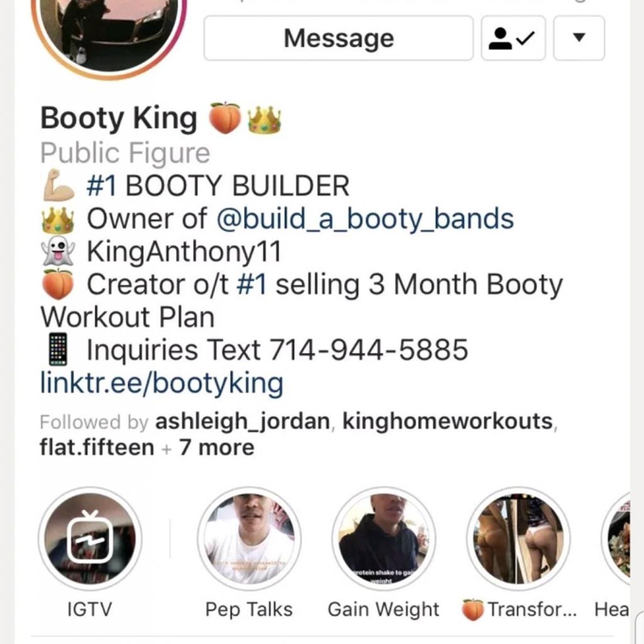
Task: View follower flat.fifteen
Action: pyautogui.click(x=97, y=447)
